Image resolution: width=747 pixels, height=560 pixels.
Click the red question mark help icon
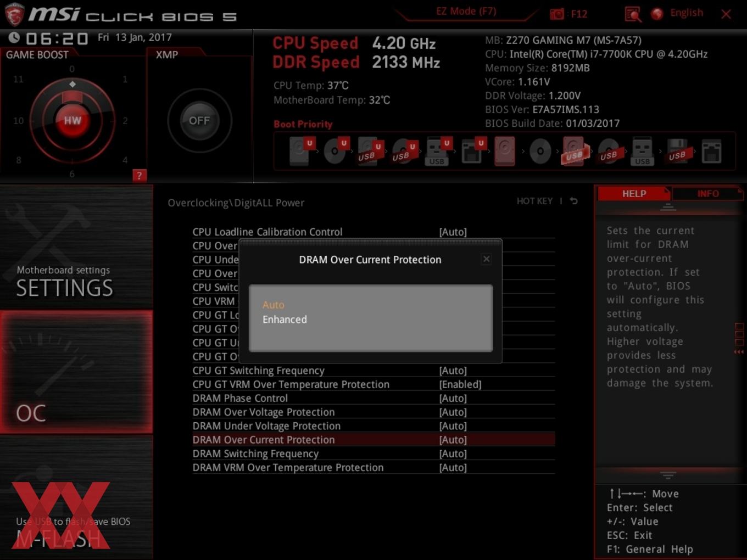(140, 176)
